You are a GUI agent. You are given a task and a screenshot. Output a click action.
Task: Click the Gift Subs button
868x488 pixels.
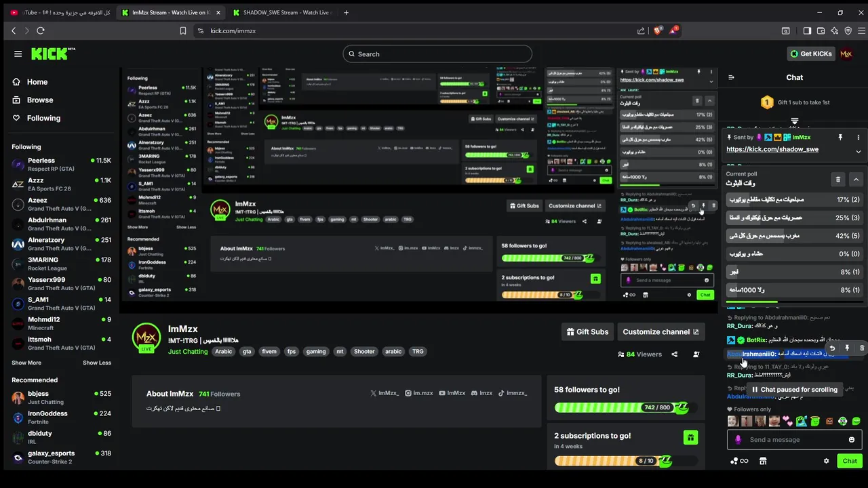[587, 331]
